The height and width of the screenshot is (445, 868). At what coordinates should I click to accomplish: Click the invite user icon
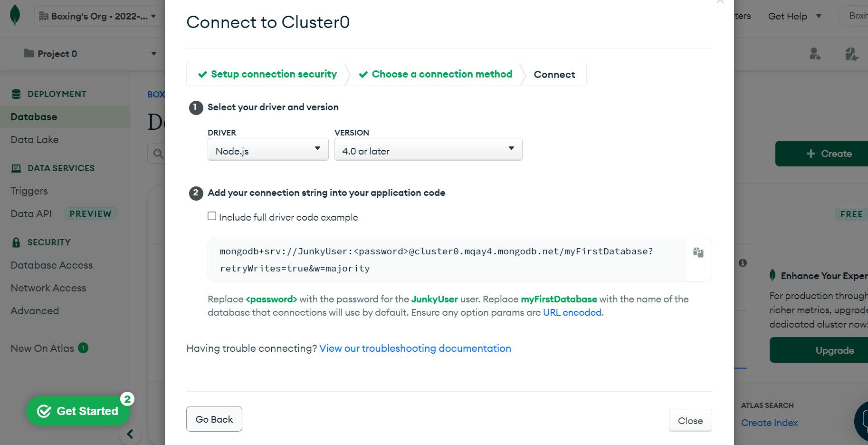point(815,54)
